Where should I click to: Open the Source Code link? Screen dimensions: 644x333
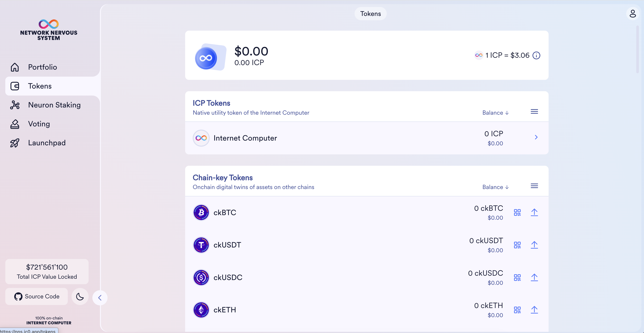(x=37, y=296)
